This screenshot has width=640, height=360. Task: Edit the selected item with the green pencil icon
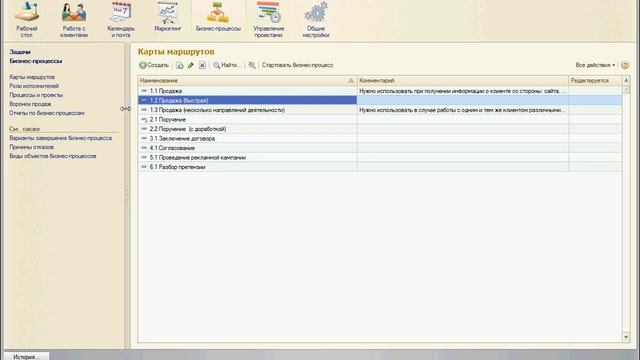click(191, 65)
